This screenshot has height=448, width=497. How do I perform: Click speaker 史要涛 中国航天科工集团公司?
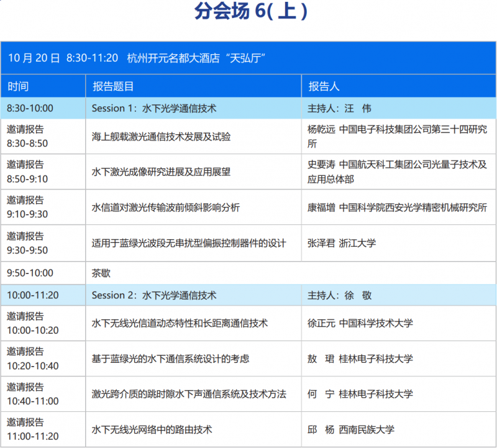click(397, 172)
